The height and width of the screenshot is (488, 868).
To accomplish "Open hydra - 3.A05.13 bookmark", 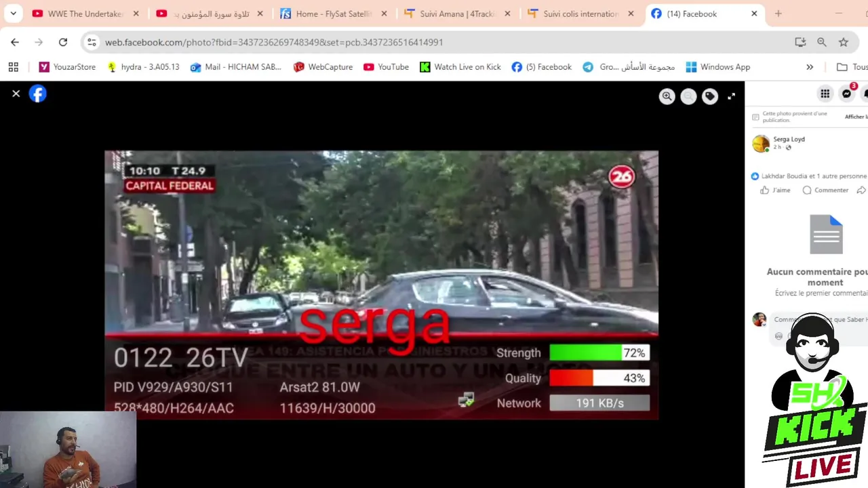I will click(x=143, y=67).
